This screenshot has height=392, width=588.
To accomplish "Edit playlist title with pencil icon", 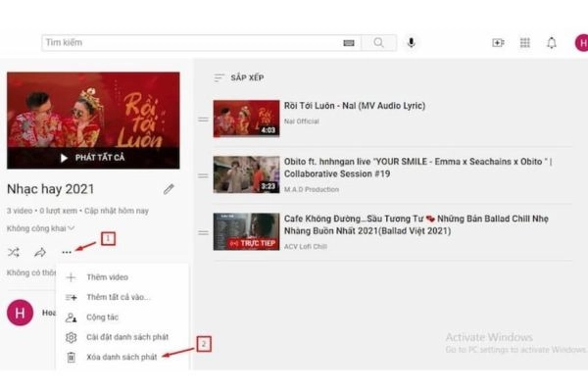I will 169,189.
